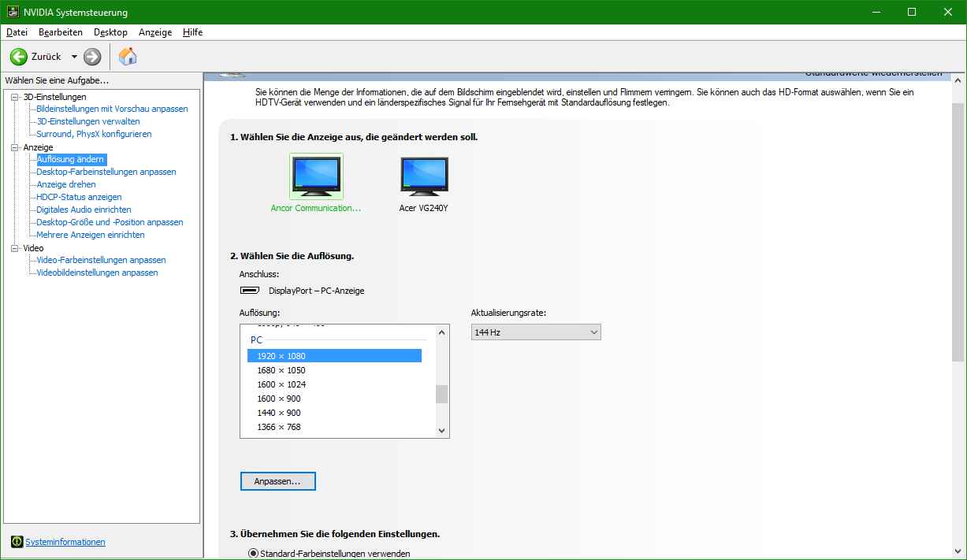The height and width of the screenshot is (560, 967).
Task: Click the main panel scroll-down arrow
Action: [x=957, y=551]
